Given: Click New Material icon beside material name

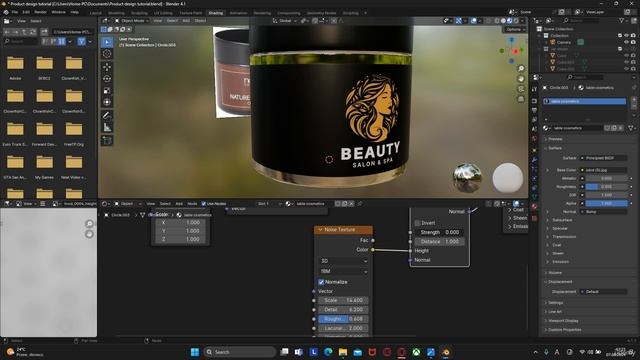Looking at the screenshot, I should (614, 128).
